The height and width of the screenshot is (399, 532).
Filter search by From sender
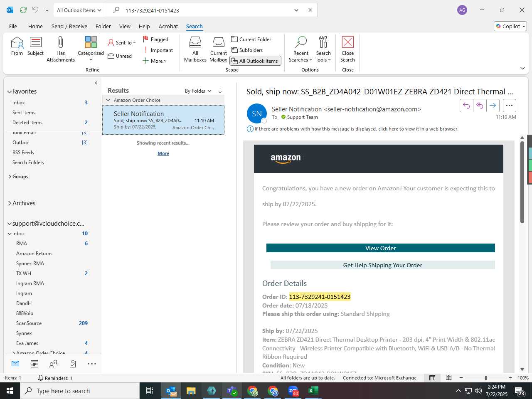click(x=17, y=46)
